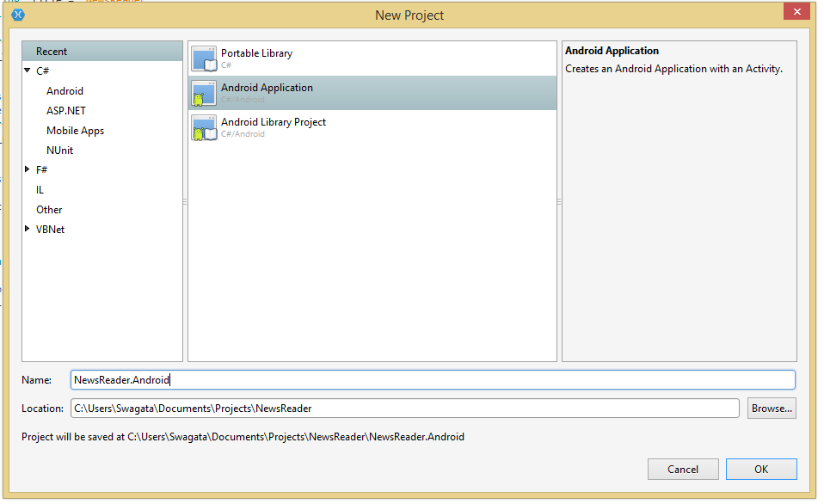Select the Mobile Apps category
The image size is (824, 504).
[x=75, y=131]
